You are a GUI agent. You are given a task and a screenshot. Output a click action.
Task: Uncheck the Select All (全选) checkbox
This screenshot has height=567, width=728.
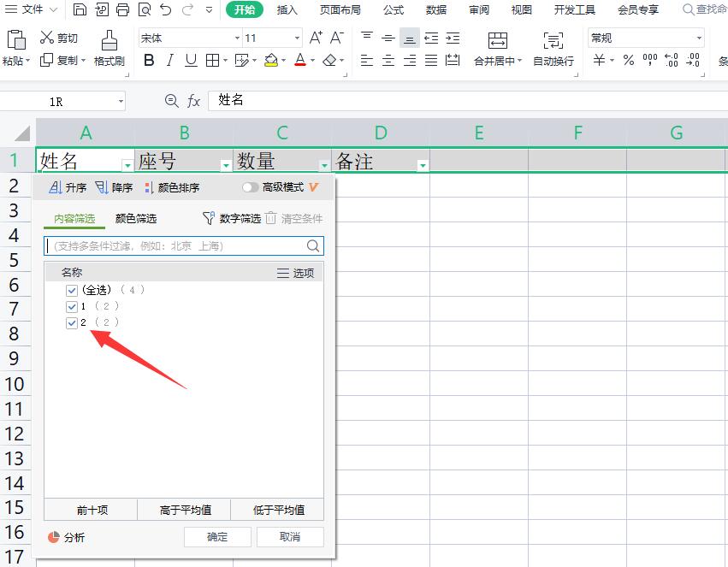click(x=72, y=290)
